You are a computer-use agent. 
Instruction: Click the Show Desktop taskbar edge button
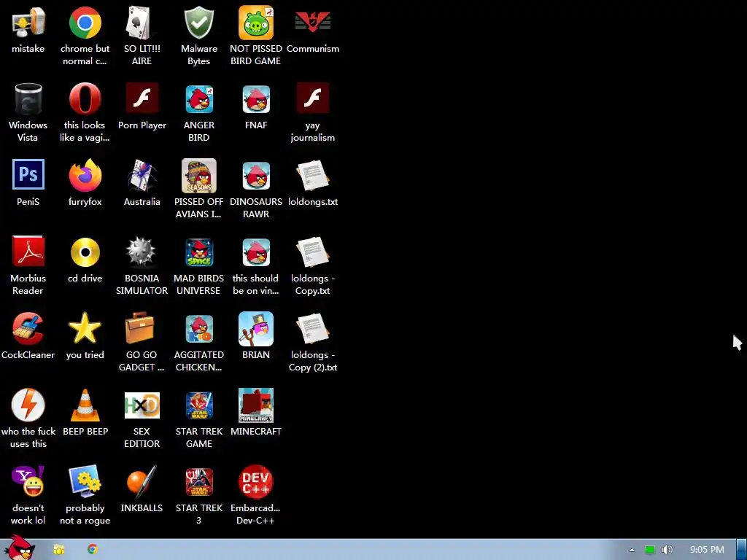click(x=742, y=550)
